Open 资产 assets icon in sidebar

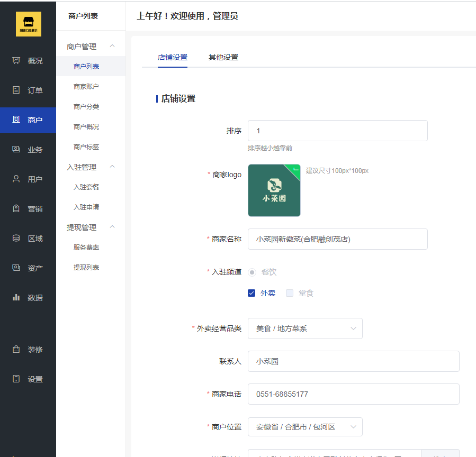tap(16, 268)
